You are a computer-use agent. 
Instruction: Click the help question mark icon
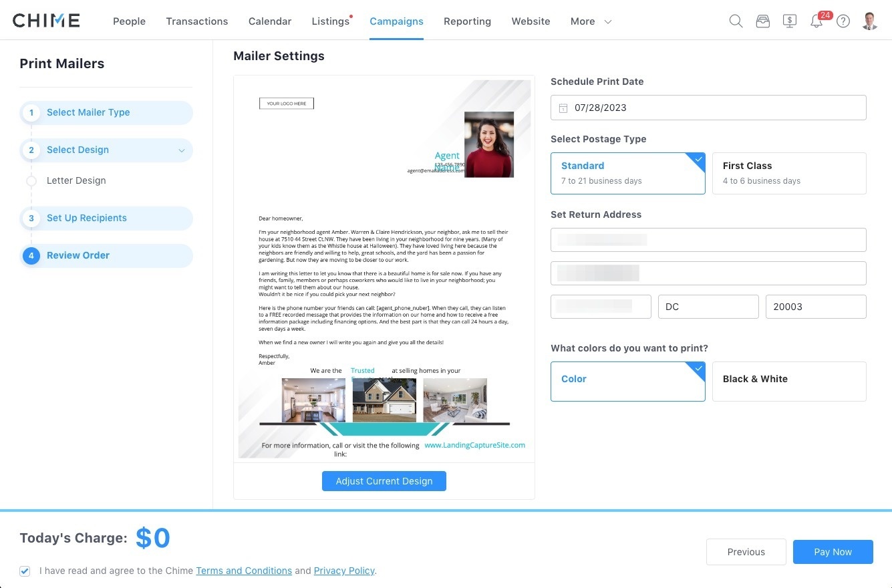[843, 21]
